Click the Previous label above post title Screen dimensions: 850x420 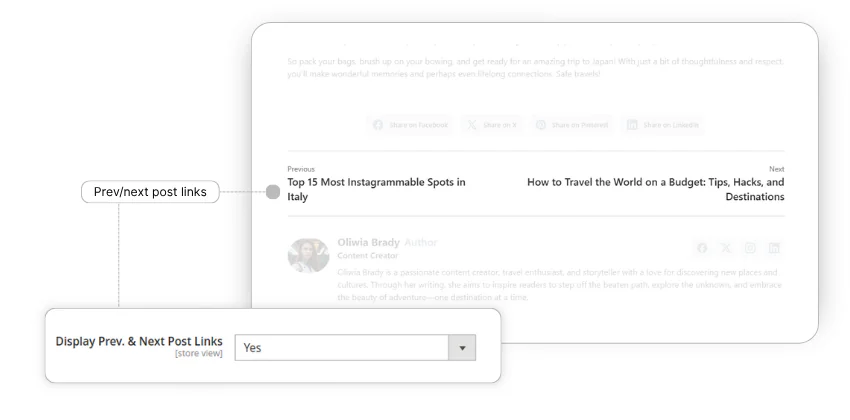pos(301,169)
